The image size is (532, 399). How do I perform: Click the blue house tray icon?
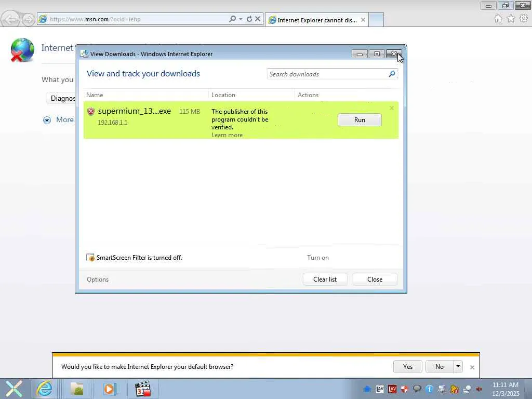tap(367, 389)
